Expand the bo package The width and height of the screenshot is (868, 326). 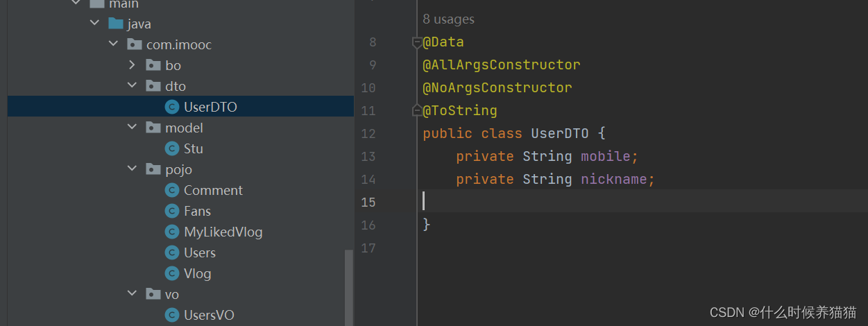pos(133,65)
